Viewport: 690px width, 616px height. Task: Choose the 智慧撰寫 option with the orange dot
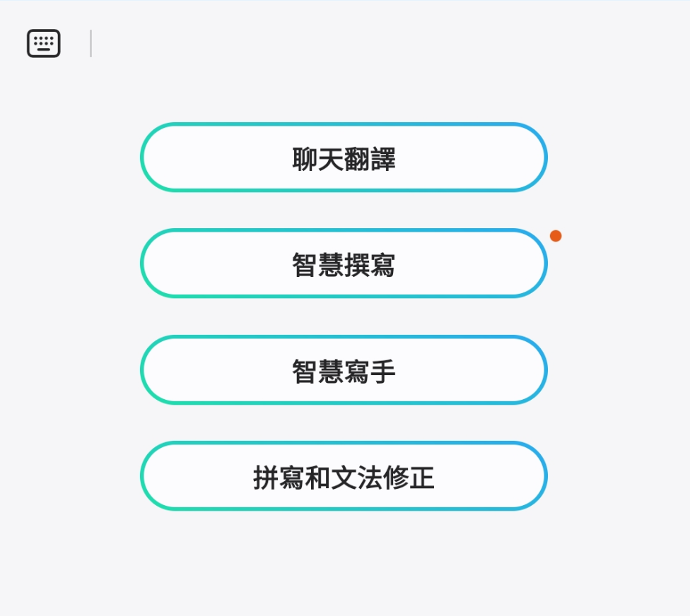coord(344,263)
